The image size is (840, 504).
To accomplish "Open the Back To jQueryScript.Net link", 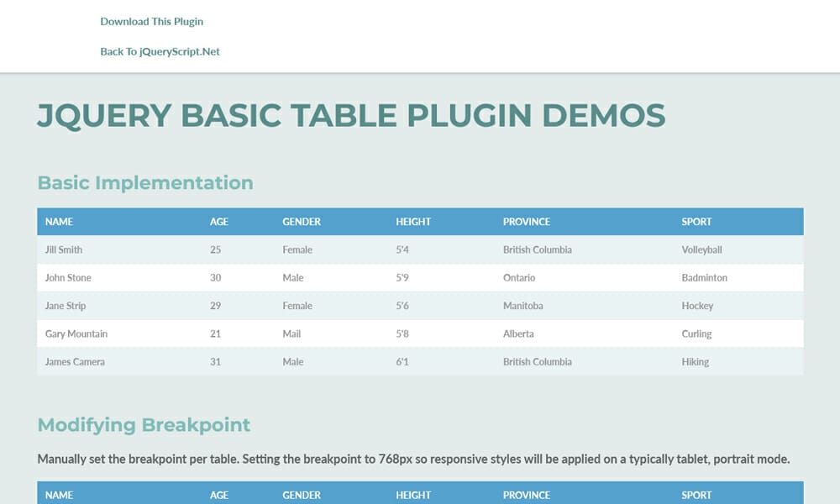I will pos(160,51).
